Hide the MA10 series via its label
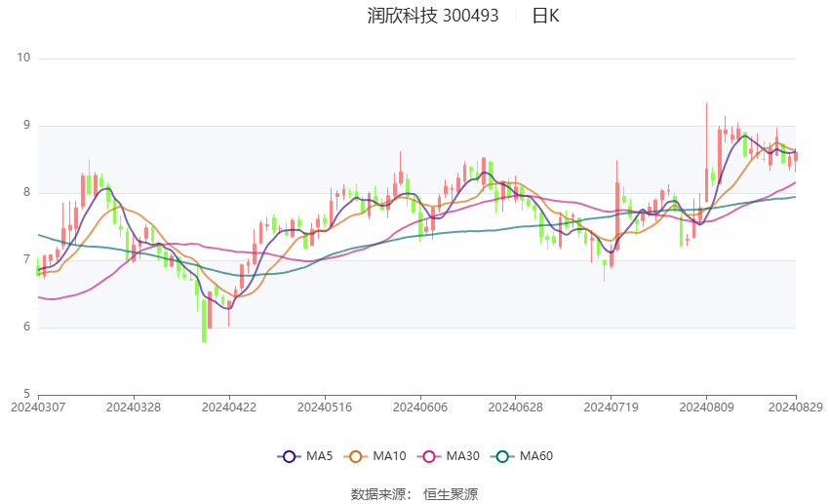 pyautogui.click(x=389, y=456)
